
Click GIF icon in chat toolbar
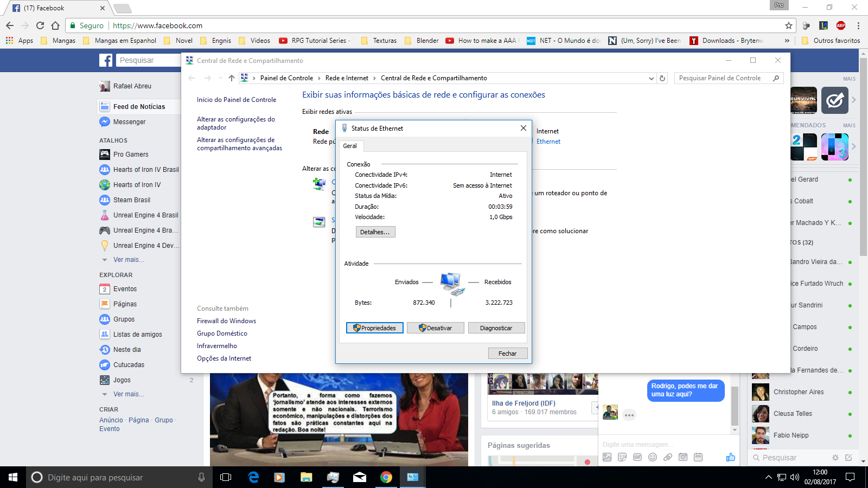coord(637,457)
